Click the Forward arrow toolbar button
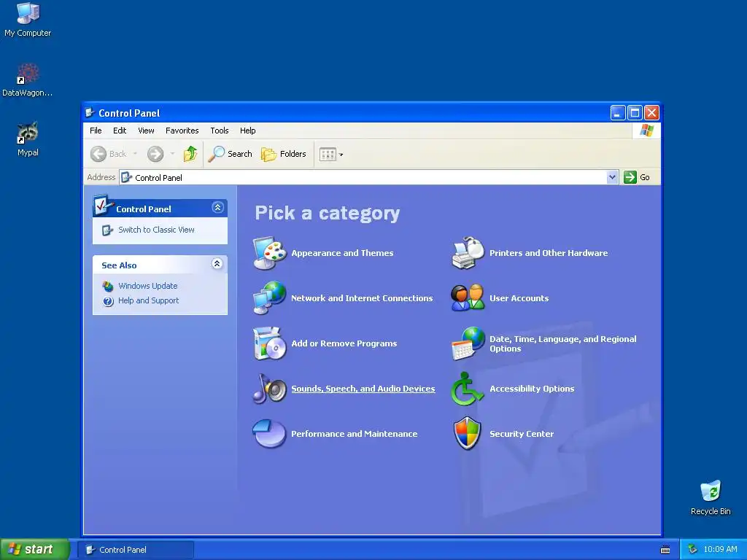The width and height of the screenshot is (747, 560). [x=155, y=154]
